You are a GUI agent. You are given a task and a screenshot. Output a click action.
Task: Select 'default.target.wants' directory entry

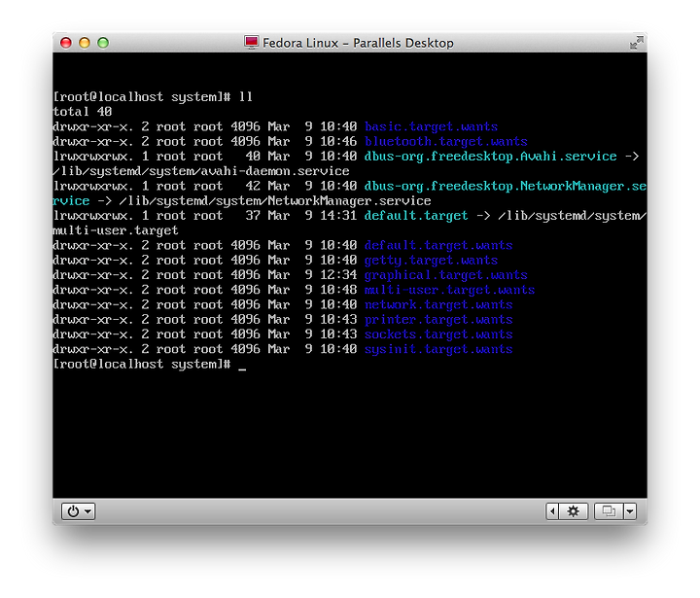[438, 246]
